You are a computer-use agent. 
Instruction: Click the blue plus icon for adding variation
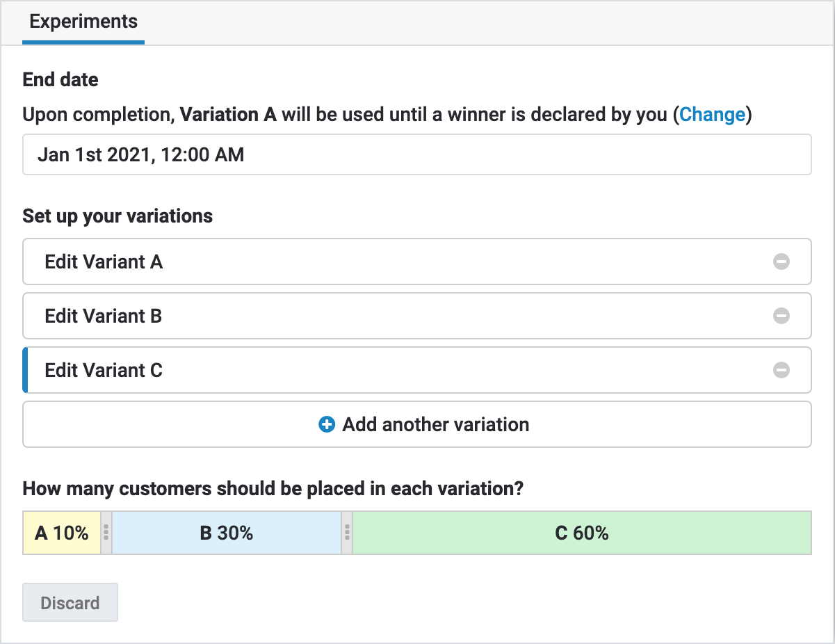click(327, 424)
